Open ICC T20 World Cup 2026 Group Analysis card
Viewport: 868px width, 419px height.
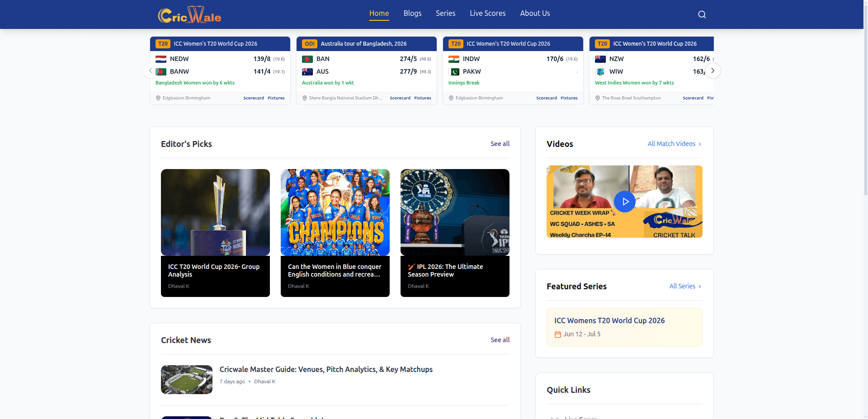click(215, 233)
